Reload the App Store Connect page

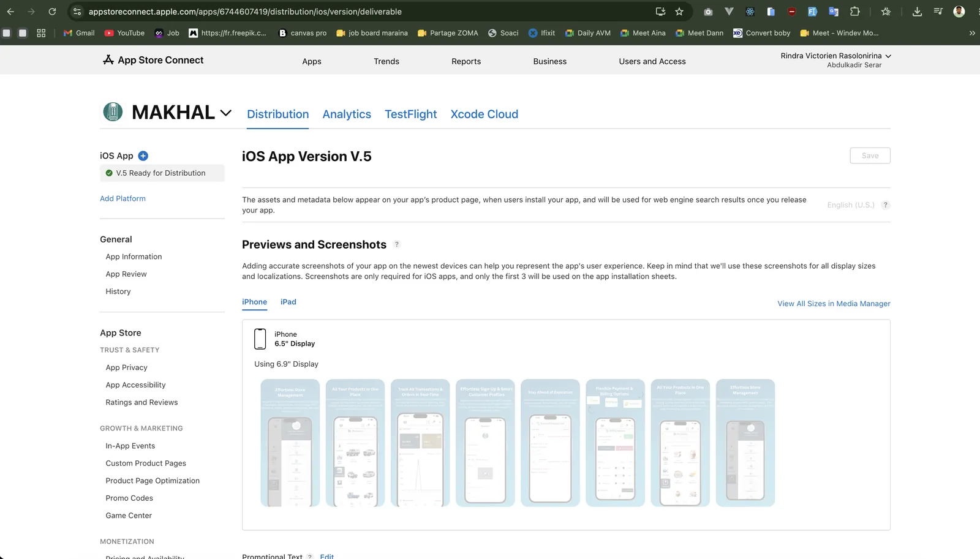(x=52, y=12)
